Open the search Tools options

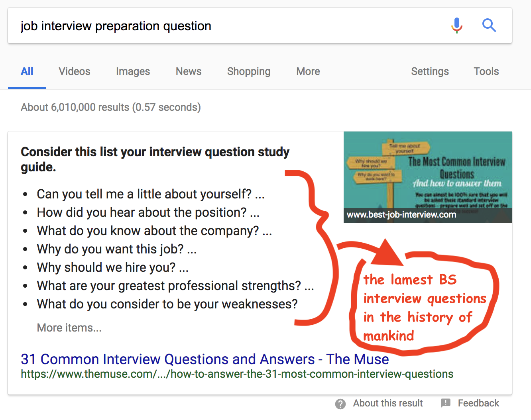coord(486,71)
